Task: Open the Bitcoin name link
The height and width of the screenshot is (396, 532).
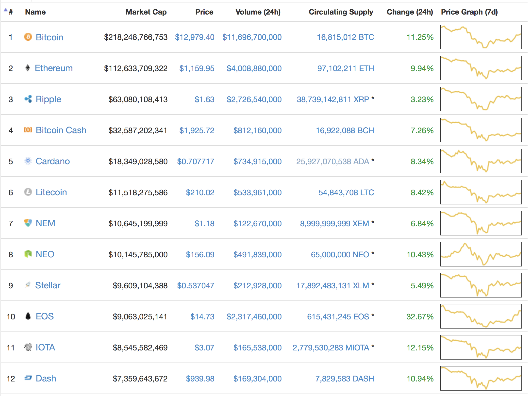Action: click(x=50, y=37)
